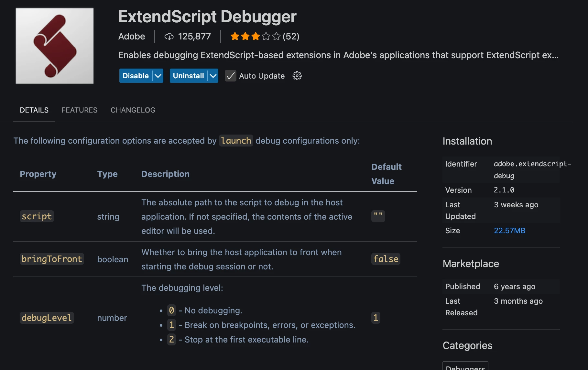Click the 'Marketplace' section heading
The width and height of the screenshot is (588, 370).
click(x=471, y=264)
